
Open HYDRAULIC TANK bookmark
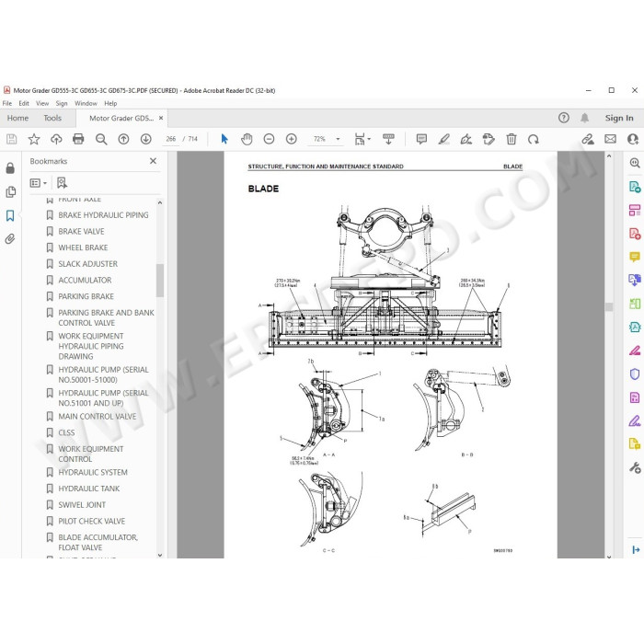click(89, 489)
